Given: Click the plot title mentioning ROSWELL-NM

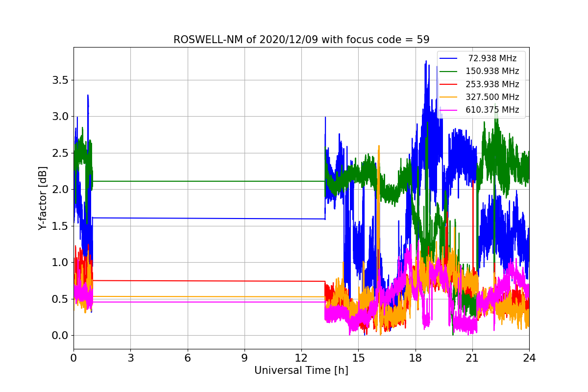Looking at the screenshot, I should (x=301, y=40).
